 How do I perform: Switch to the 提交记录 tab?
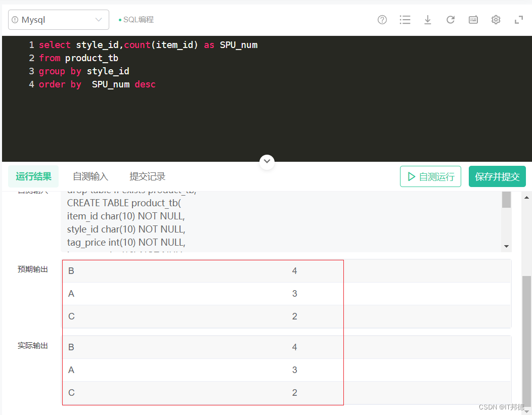147,176
